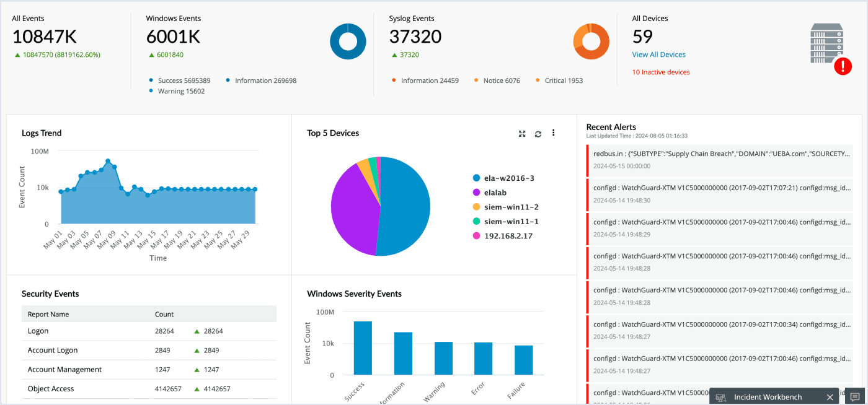Open the Logs Trend panel header

click(x=42, y=133)
